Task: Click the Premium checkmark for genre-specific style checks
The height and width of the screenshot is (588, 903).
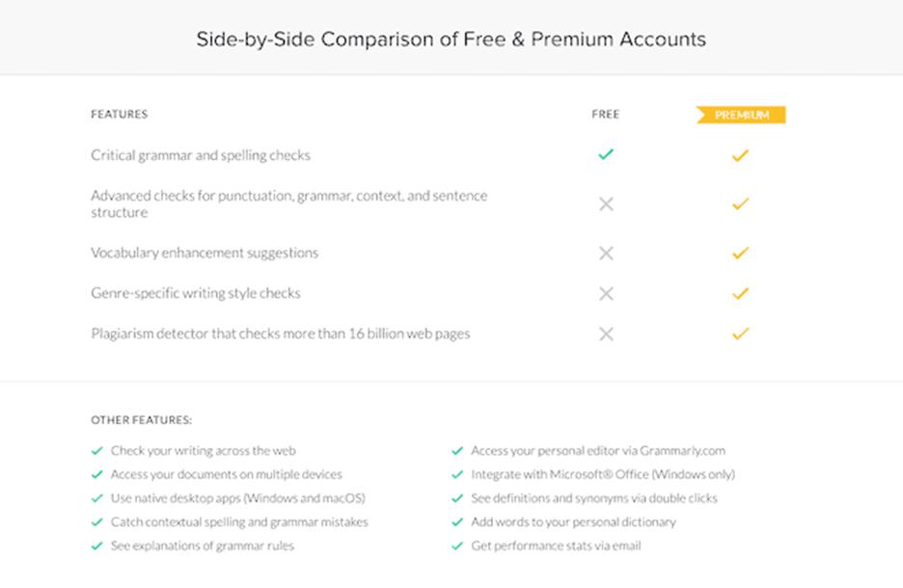Action: point(740,293)
